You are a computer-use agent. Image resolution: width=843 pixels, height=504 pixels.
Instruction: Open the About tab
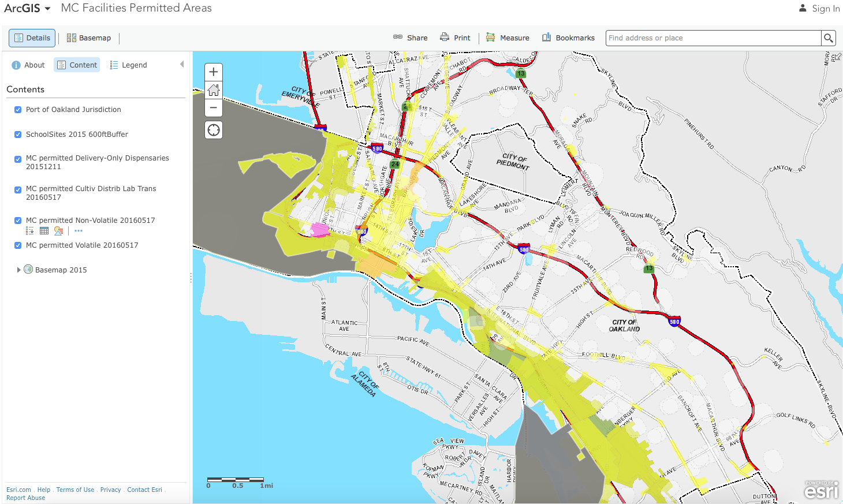28,65
